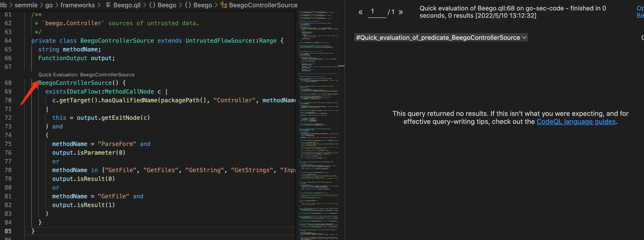Click 'output.isResult(0)' on line 79
The height and width of the screenshot is (240, 644).
[83, 179]
